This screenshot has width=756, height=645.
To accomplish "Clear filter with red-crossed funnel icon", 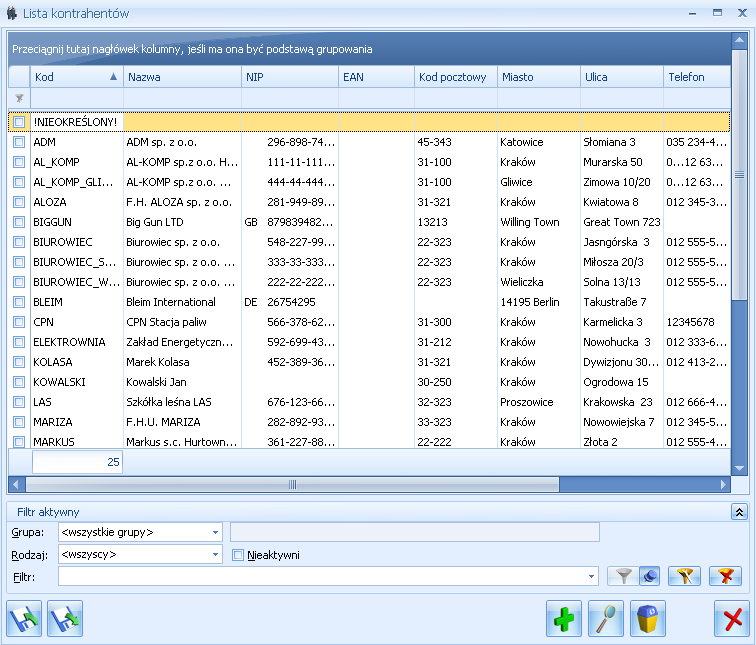I will 726,576.
